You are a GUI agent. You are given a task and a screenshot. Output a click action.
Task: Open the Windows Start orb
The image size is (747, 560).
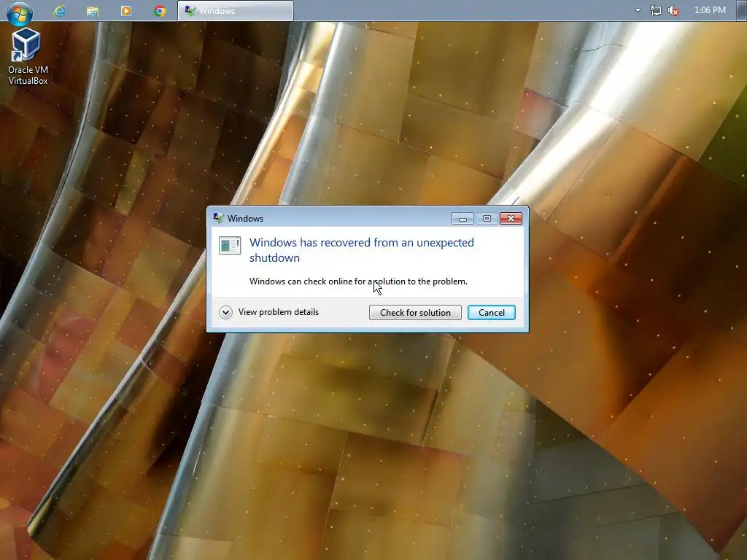point(20,12)
